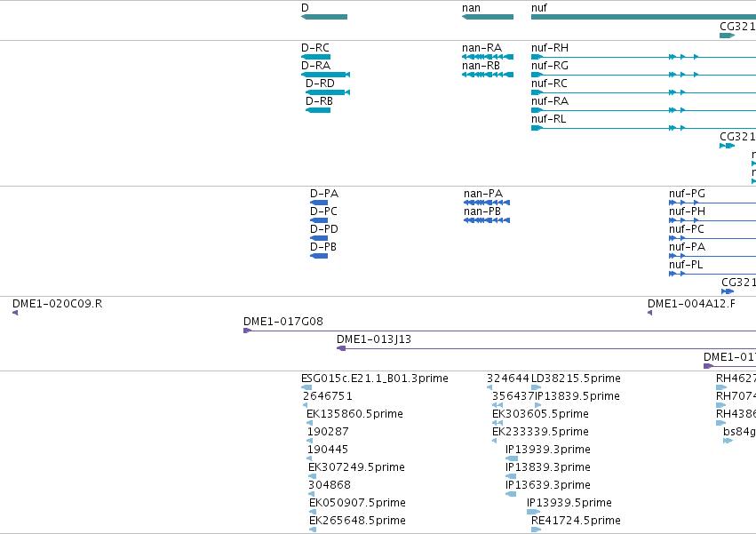Select protein D-PC feature
This screenshot has height=534, width=756.
[319, 220]
